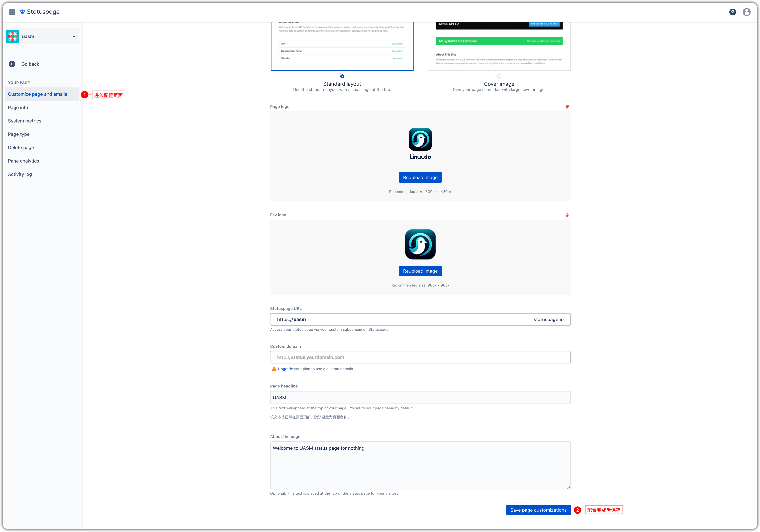Open Page analytics section
760x532 pixels.
click(x=24, y=161)
